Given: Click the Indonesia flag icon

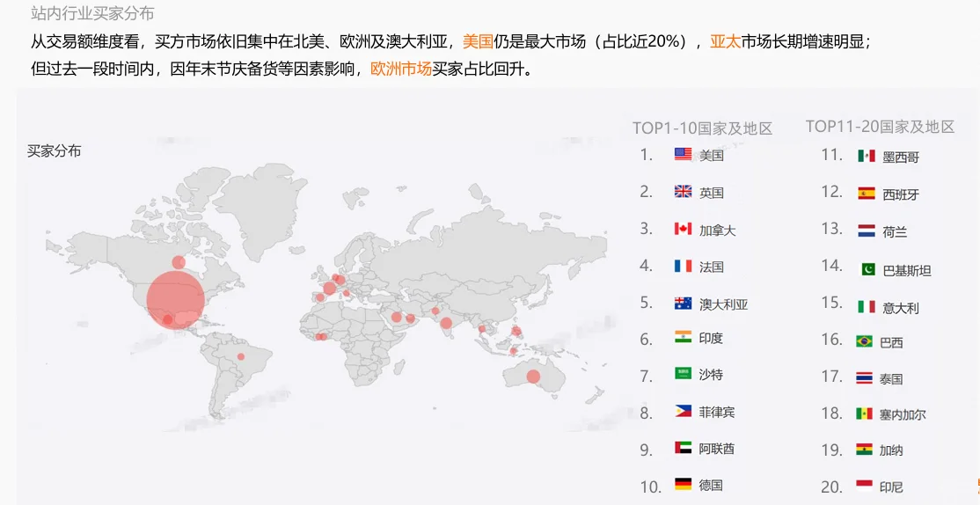Looking at the screenshot, I should coord(865,486).
